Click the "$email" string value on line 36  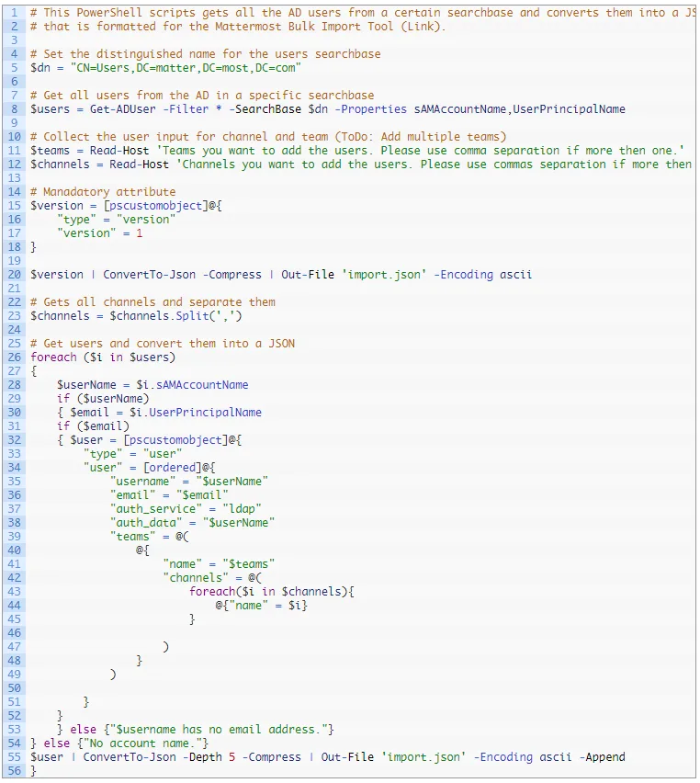click(202, 494)
